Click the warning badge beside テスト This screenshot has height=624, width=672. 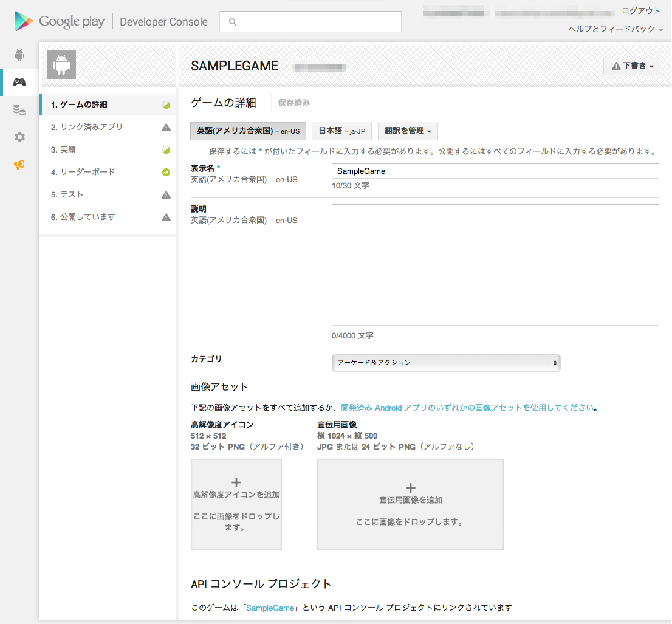[x=166, y=194]
